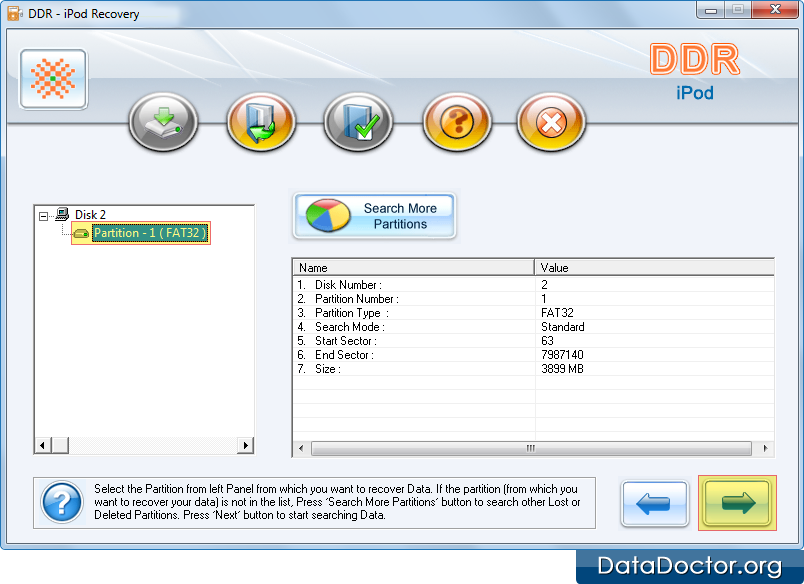Close the DDR iPod Recovery window

pyautogui.click(x=775, y=10)
